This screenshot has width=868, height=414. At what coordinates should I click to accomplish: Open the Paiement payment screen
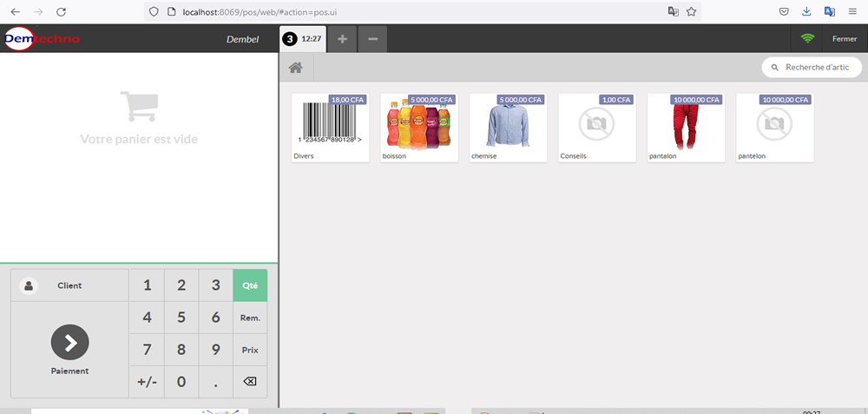tap(69, 350)
